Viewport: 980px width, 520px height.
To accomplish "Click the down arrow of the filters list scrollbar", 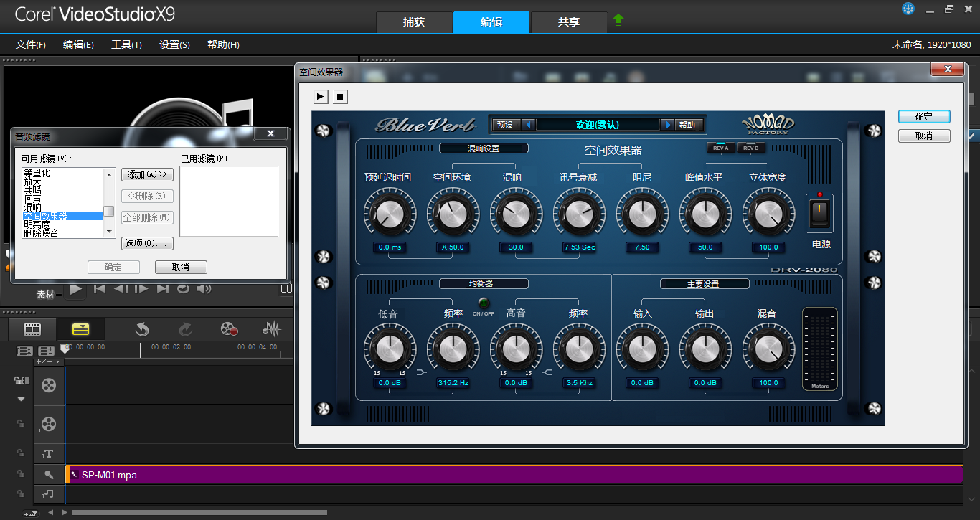I will tap(109, 232).
